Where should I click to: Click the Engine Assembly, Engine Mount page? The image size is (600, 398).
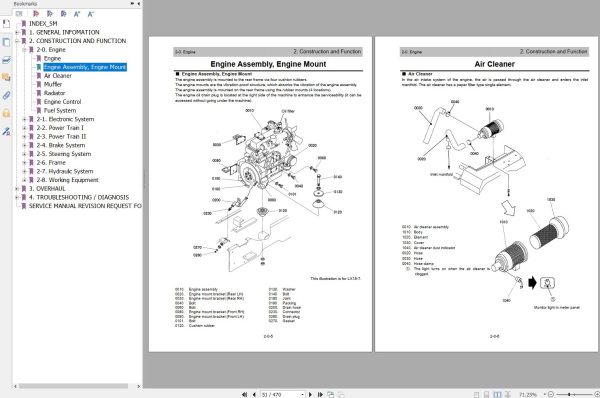pyautogui.click(x=260, y=194)
